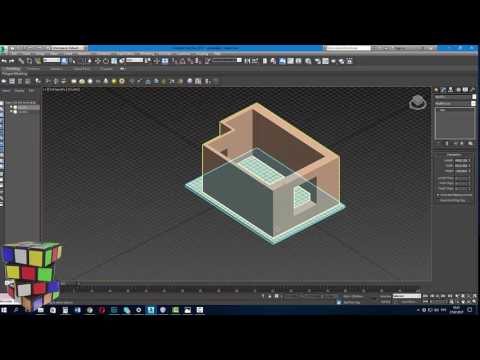Click the Undo arrow in main toolbar
480x360 pixels.
pos(4,61)
